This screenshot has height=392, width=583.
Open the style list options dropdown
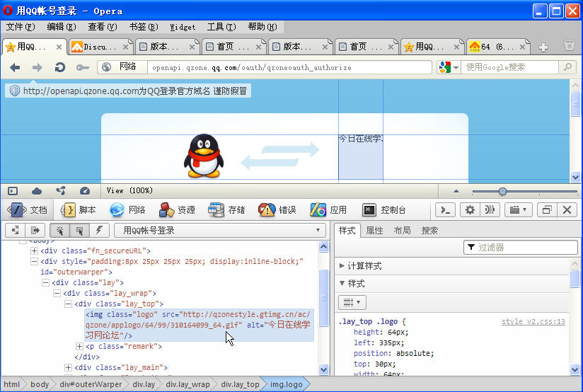coord(352,302)
